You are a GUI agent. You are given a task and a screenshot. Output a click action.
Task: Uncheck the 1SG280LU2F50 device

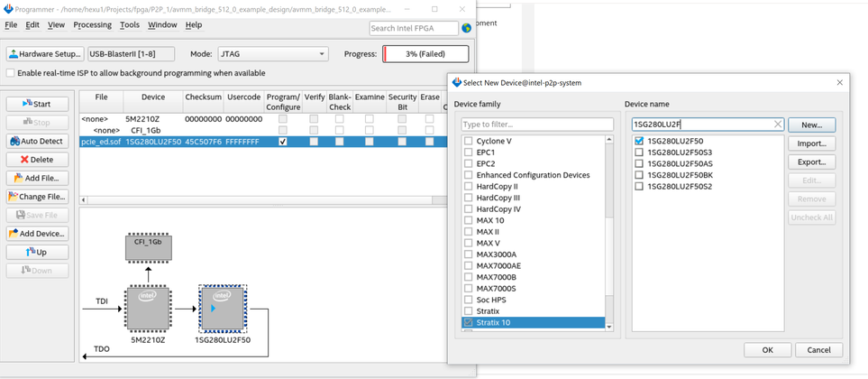pyautogui.click(x=639, y=141)
